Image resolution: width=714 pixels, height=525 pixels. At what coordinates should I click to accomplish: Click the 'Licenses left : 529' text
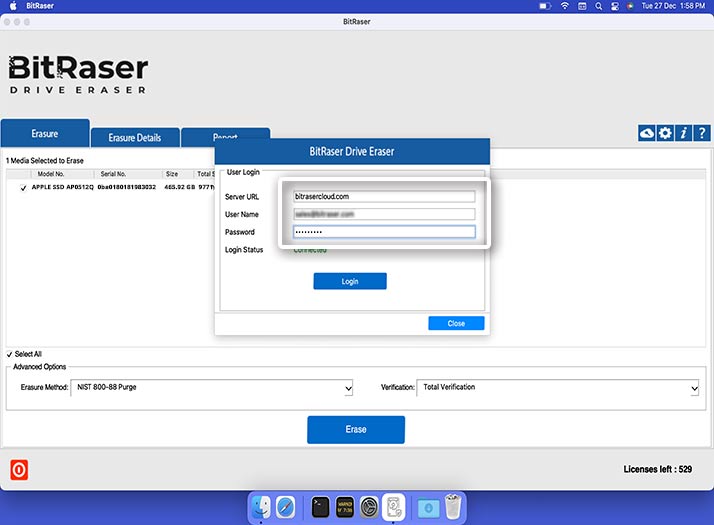pyautogui.click(x=658, y=469)
